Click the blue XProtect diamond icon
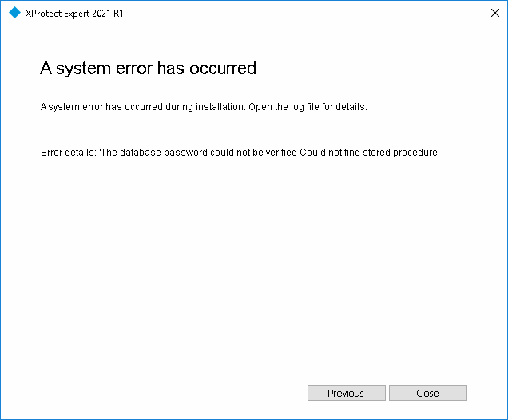The image size is (508, 420). 14,13
